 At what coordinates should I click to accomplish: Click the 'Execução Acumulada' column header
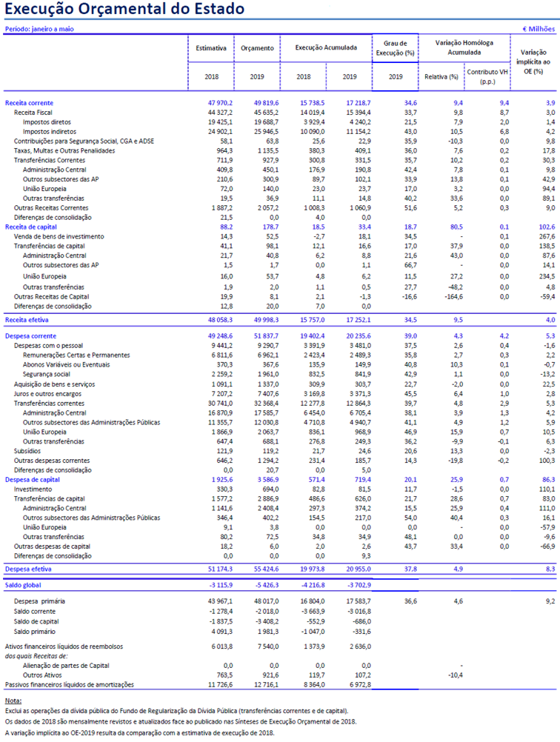tap(326, 48)
